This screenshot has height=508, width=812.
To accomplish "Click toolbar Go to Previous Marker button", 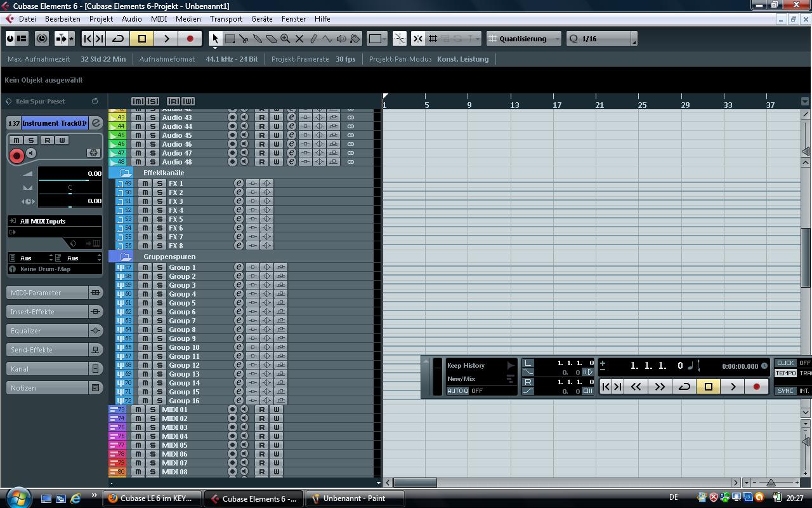I will click(88, 39).
